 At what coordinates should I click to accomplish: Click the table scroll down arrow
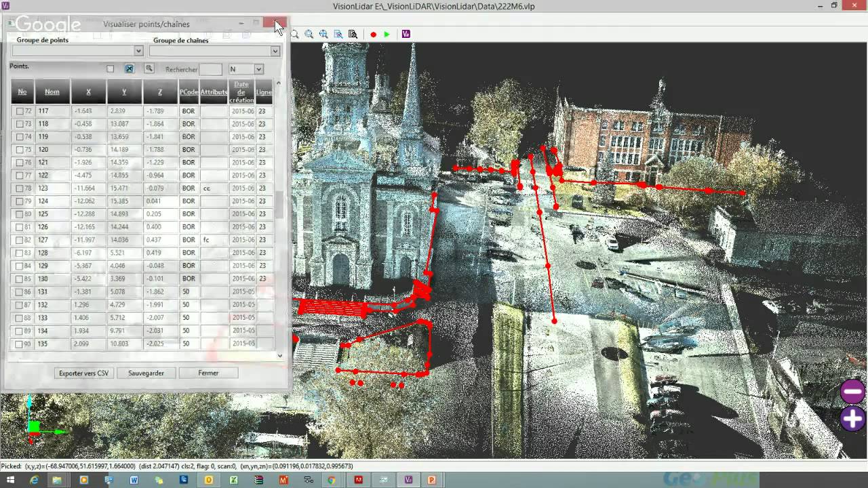pyautogui.click(x=279, y=355)
